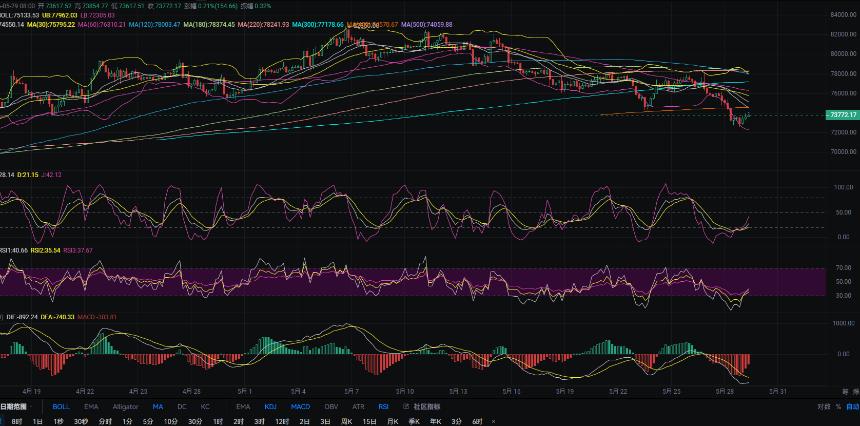
Task: Switch to the 1秒 timeframe
Action: point(58,421)
